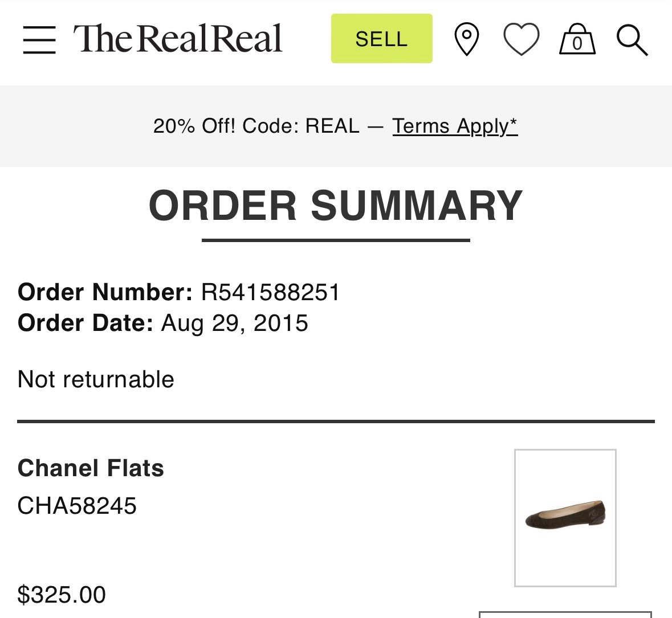Image resolution: width=672 pixels, height=618 pixels.
Task: Click the Order Number label
Action: (105, 292)
